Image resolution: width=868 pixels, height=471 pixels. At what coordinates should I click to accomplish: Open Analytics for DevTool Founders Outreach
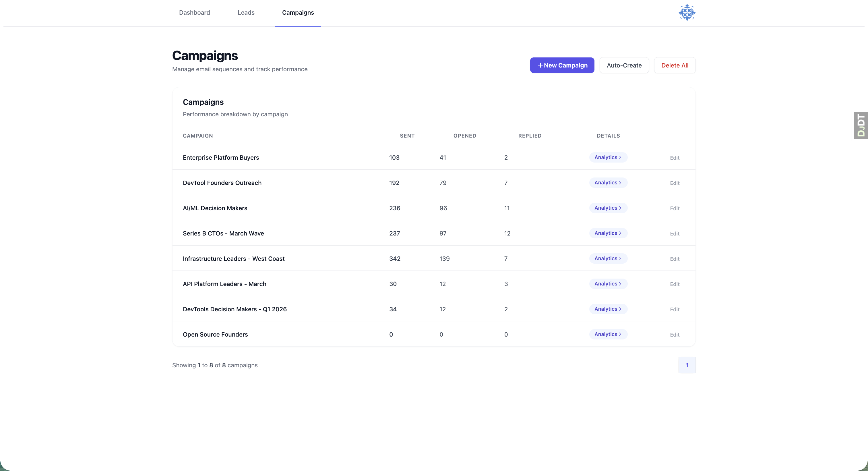point(608,182)
